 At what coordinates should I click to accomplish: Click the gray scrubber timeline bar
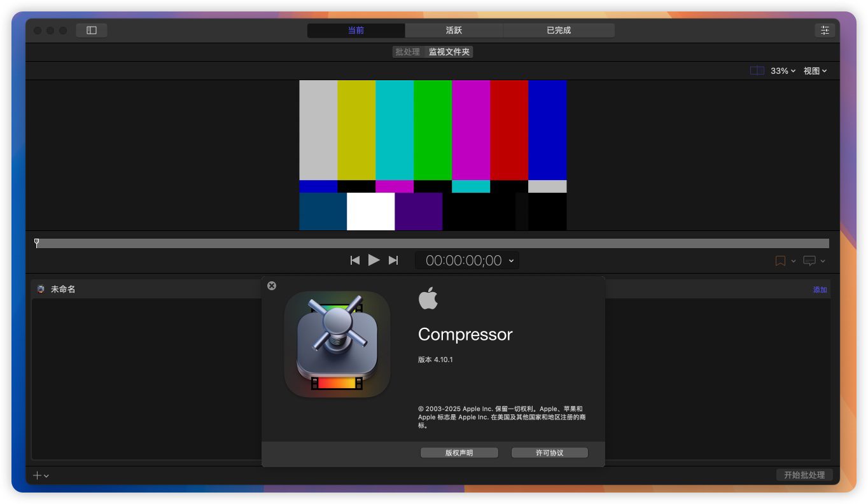coord(433,243)
